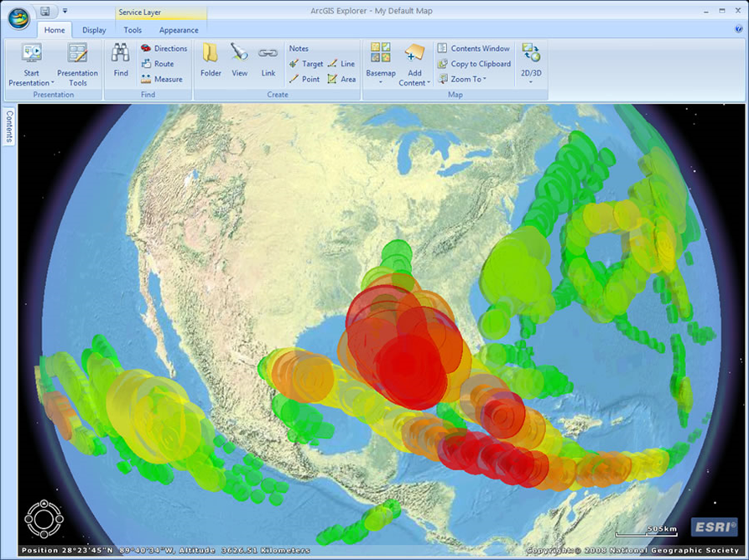Click the Route tool

(158, 64)
